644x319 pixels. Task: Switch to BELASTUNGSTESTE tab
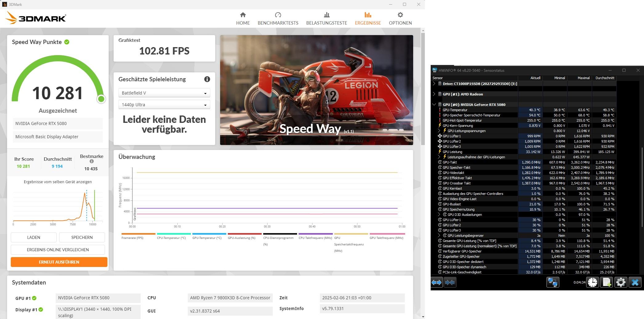pyautogui.click(x=327, y=18)
